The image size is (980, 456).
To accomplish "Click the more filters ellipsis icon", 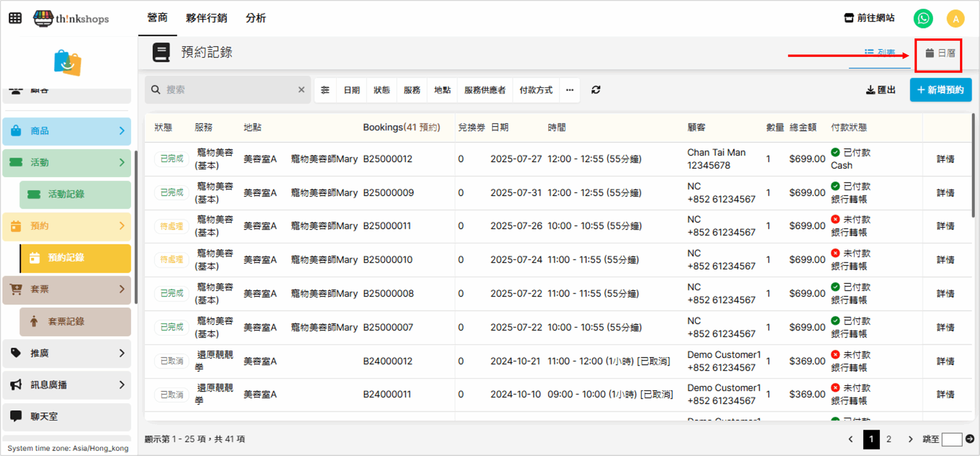I will point(570,90).
